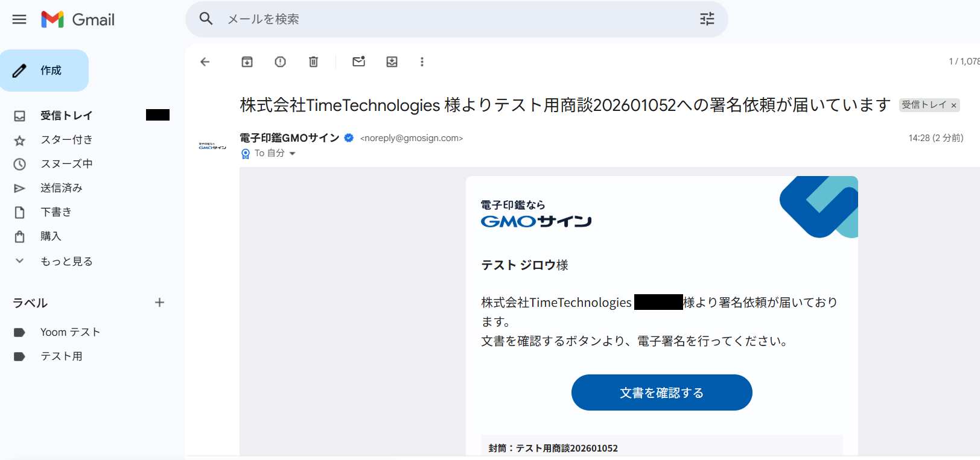Click the sender's GMO sign avatar
Screen dimensions: 980x460
[x=212, y=146]
